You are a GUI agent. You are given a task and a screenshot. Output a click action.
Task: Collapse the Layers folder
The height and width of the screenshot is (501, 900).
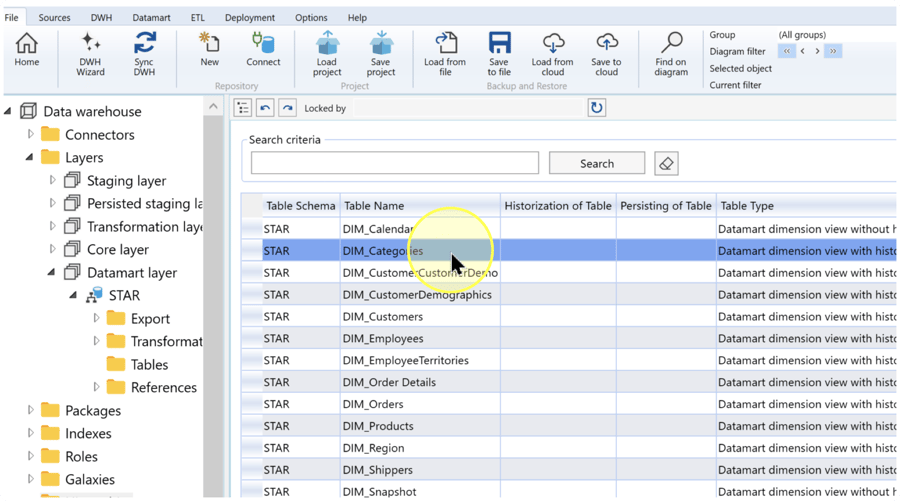(x=29, y=157)
